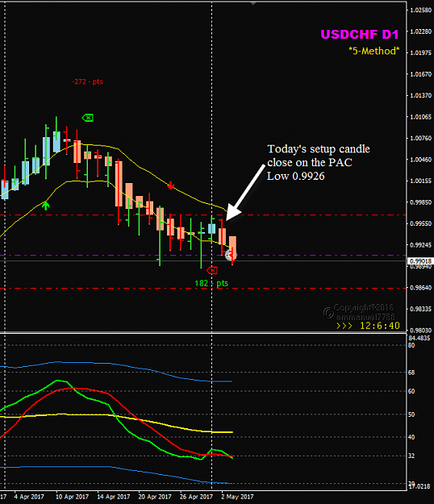Click the 1.01370 price scale label
The image size is (434, 504).
click(x=421, y=95)
